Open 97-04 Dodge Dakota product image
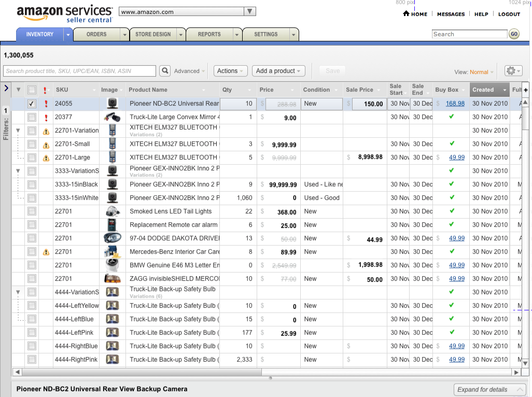Screen dimensions: 532x397 [x=113, y=238]
